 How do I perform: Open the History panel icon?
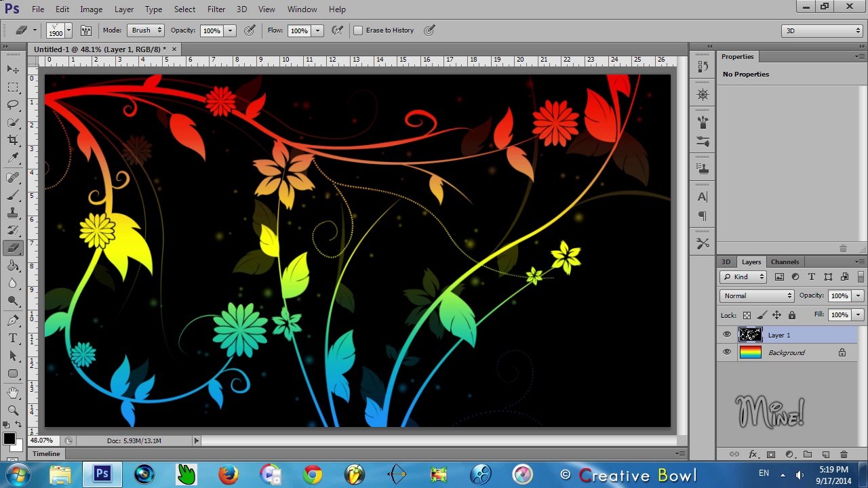click(x=703, y=66)
